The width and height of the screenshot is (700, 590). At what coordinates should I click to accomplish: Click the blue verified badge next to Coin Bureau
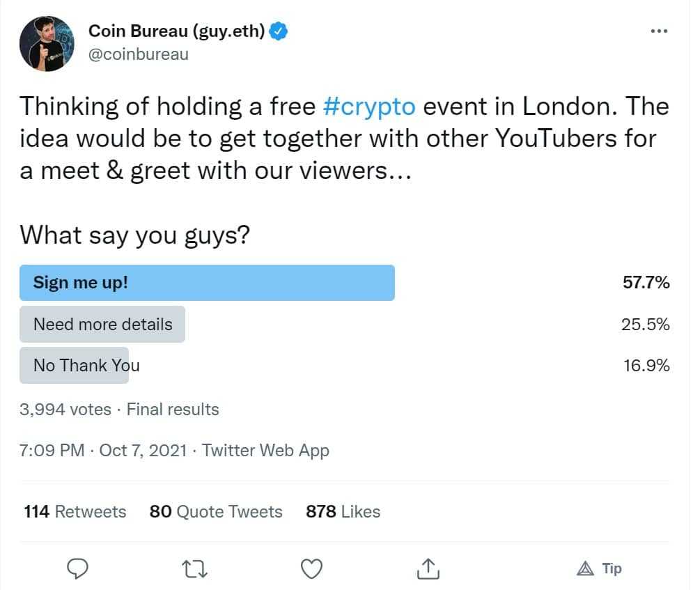point(279,30)
